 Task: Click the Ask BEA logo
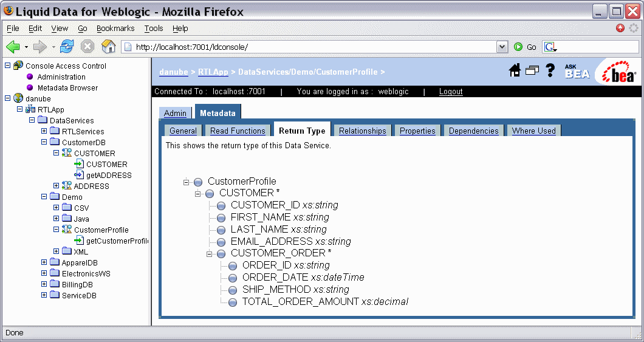pos(577,72)
